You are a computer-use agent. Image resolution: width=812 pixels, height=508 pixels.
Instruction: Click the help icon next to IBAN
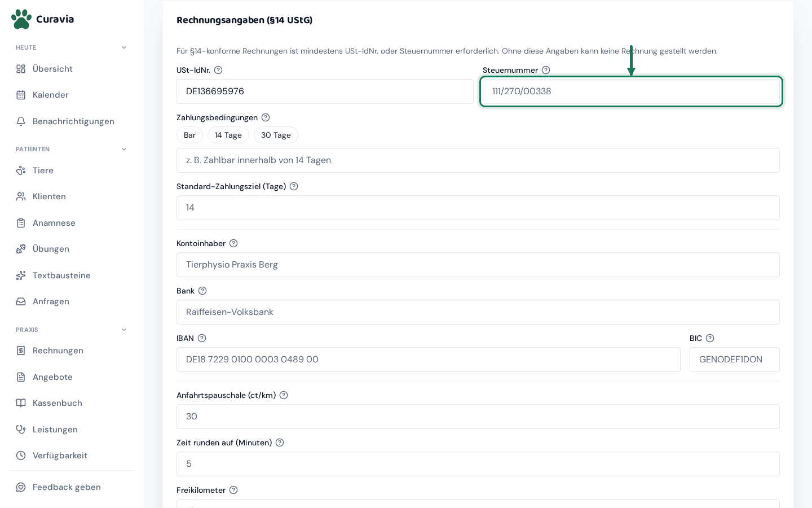202,338
